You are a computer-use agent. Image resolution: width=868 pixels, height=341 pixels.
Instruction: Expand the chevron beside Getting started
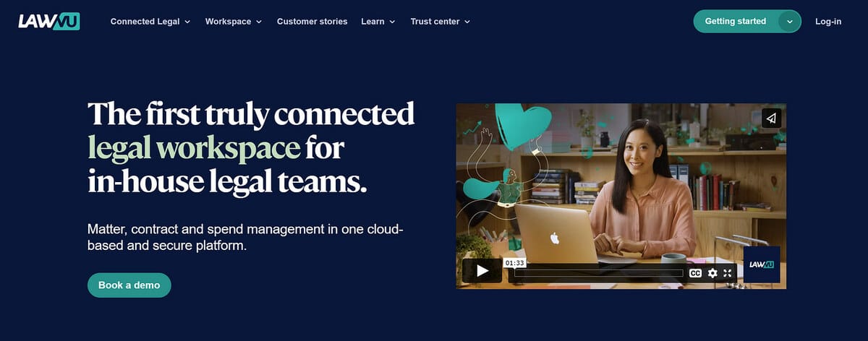pyautogui.click(x=790, y=22)
